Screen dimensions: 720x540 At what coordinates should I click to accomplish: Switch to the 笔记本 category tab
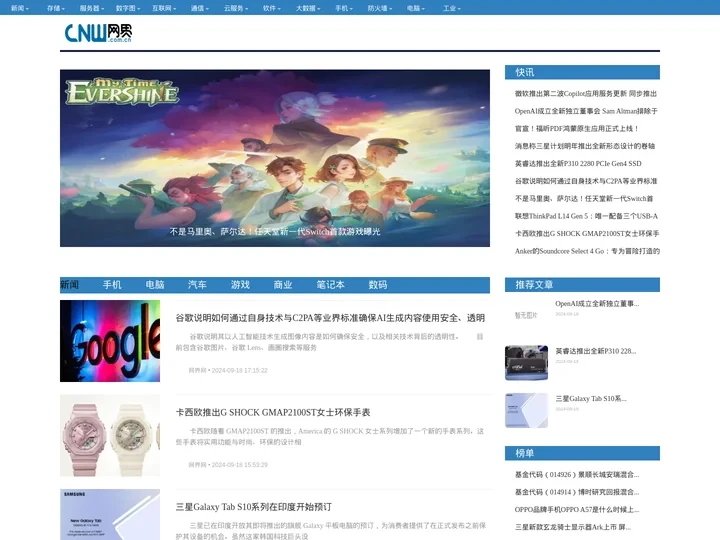point(331,285)
